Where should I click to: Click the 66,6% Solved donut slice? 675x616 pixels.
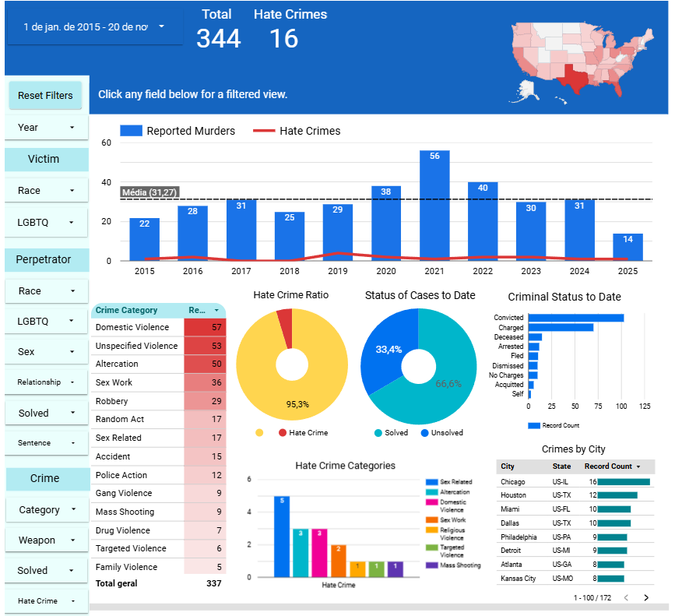[448, 383]
